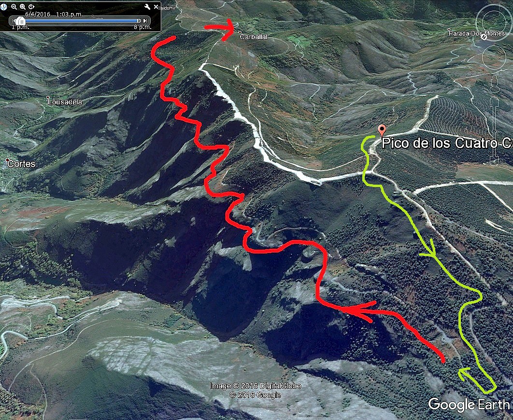Select the Lousadela place label
This screenshot has height=420, width=513.
coord(65,102)
